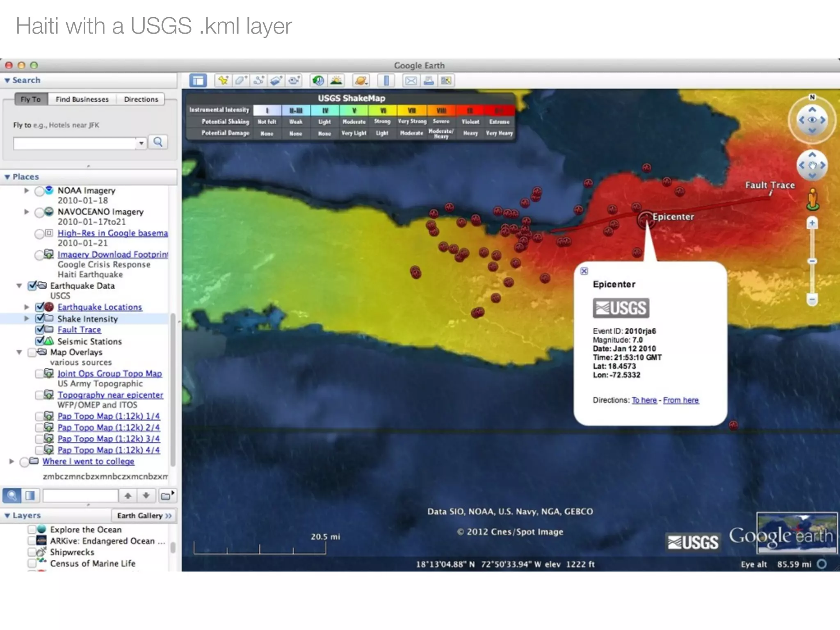
Task: Open the Fly to history dropdown
Action: pyautogui.click(x=141, y=143)
